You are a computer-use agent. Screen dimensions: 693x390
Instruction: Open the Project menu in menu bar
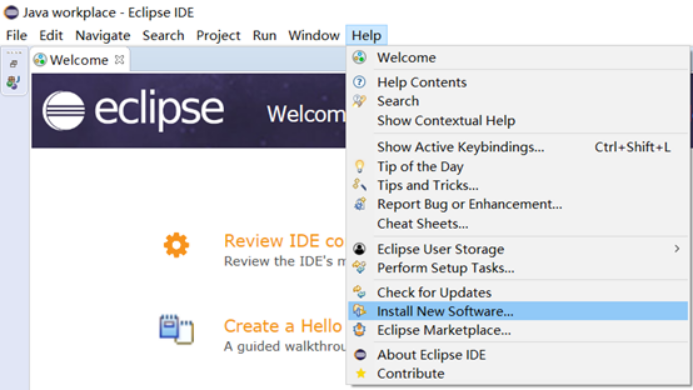[218, 35]
